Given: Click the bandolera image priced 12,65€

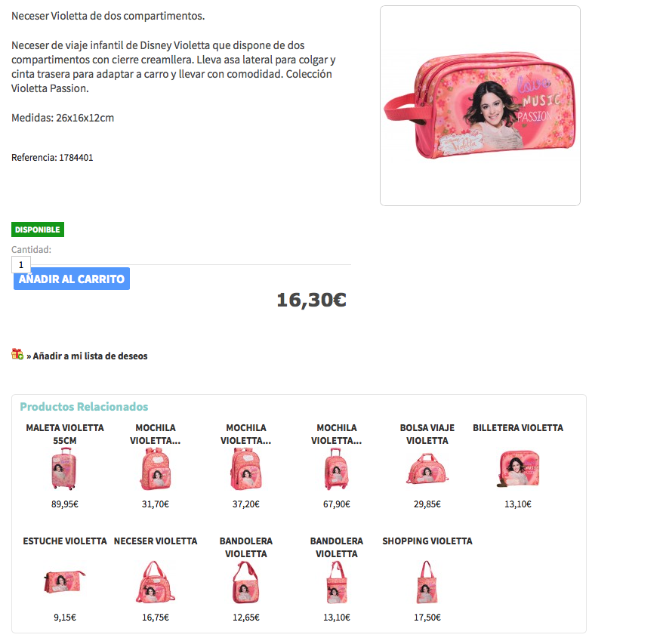Looking at the screenshot, I should click(x=245, y=582).
